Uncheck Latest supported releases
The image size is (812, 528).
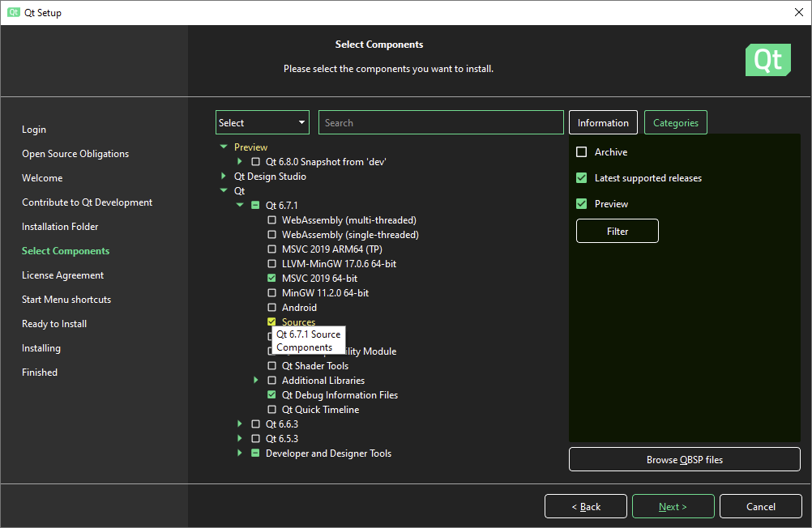pos(581,178)
